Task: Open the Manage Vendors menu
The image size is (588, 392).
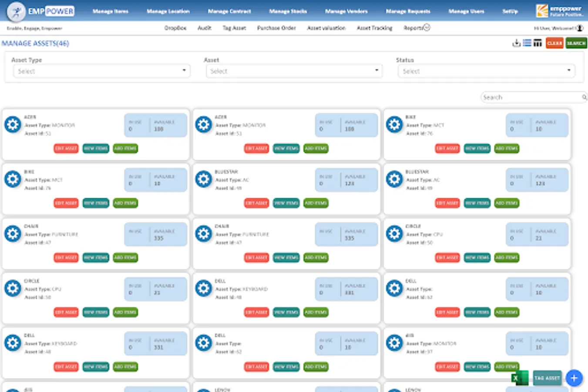Action: click(x=346, y=11)
